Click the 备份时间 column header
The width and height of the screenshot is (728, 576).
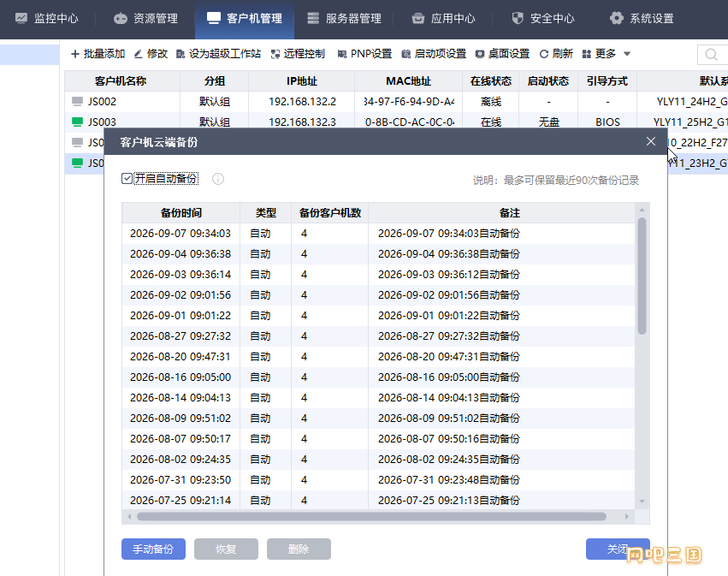pyautogui.click(x=181, y=213)
